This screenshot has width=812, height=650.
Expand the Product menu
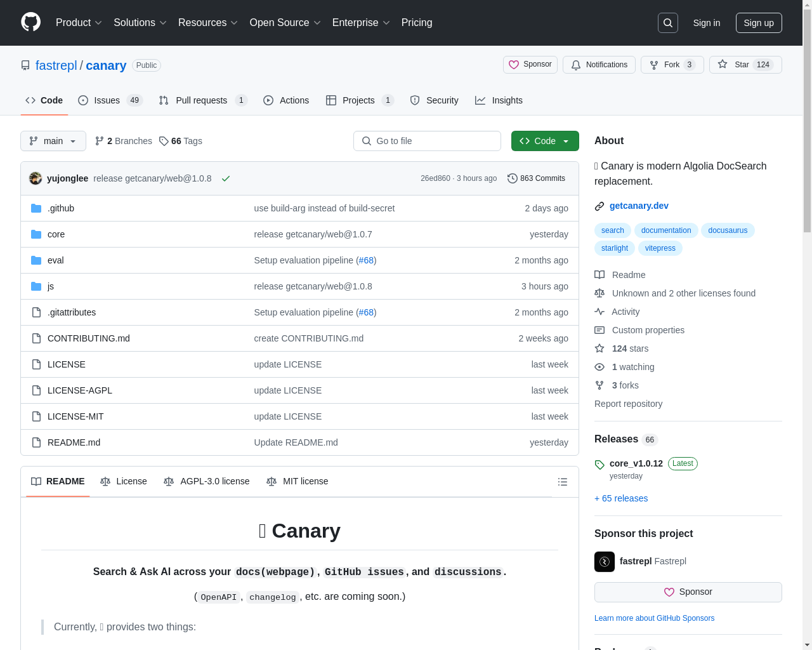(79, 23)
